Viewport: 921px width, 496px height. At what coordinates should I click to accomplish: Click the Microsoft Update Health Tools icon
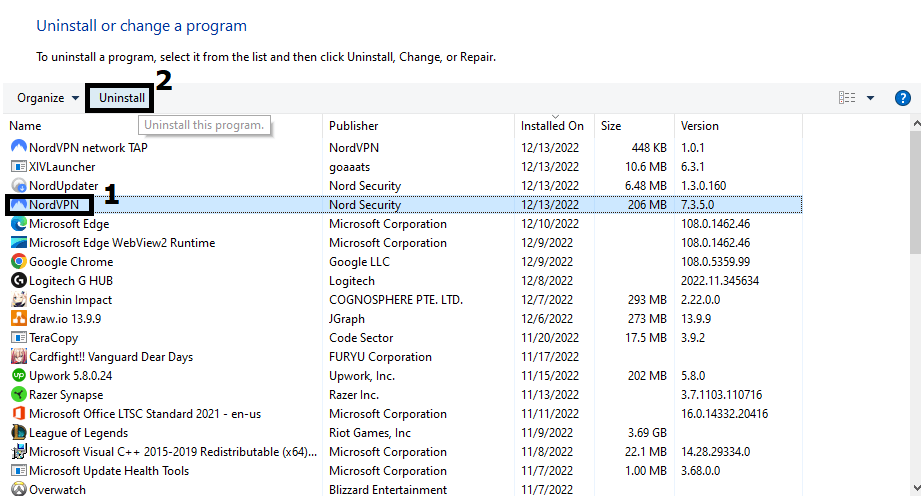[x=19, y=470]
